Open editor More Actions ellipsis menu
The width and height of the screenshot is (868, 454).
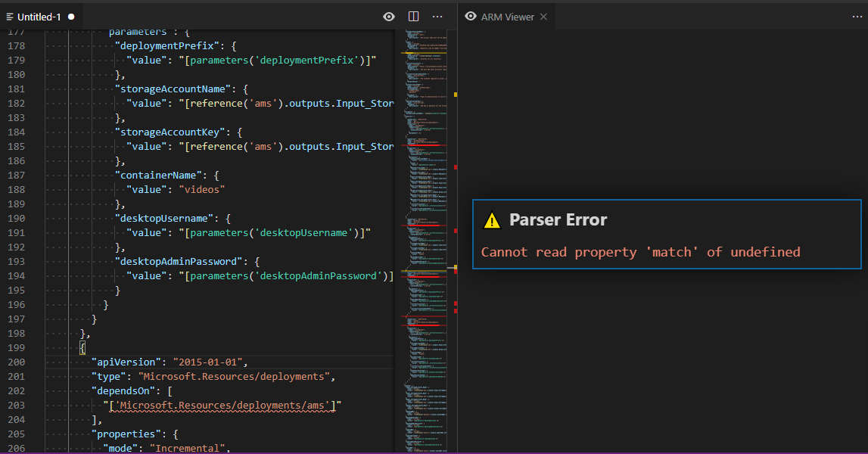pos(437,17)
